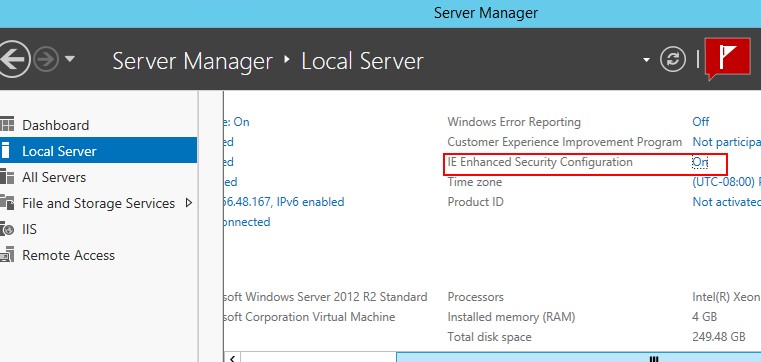The image size is (761, 362).
Task: Click the UTC-08:00 time zone link
Action: [727, 182]
